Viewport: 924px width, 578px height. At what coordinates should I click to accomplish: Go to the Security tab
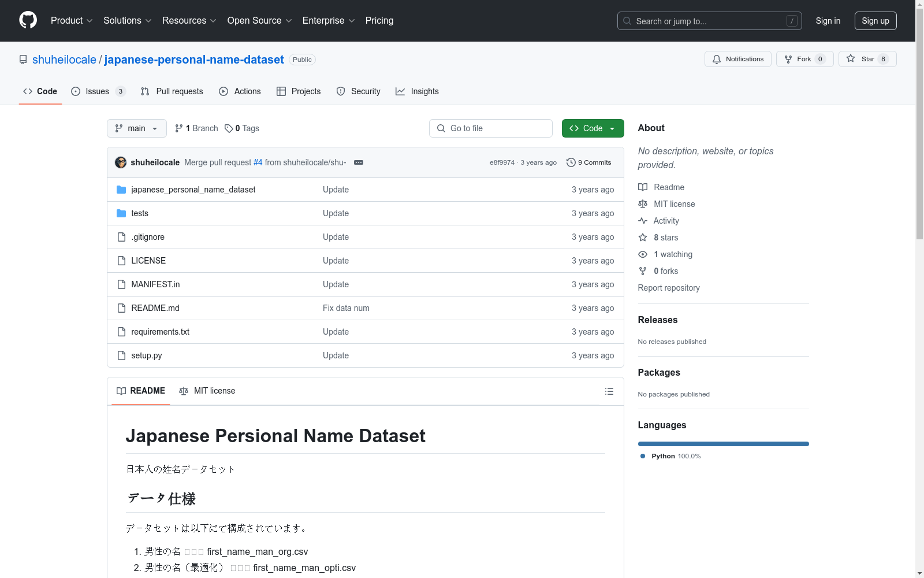pyautogui.click(x=359, y=91)
